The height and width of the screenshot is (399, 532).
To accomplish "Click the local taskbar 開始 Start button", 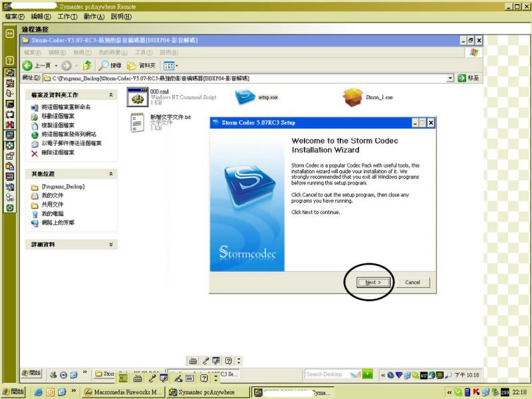I will (x=13, y=392).
